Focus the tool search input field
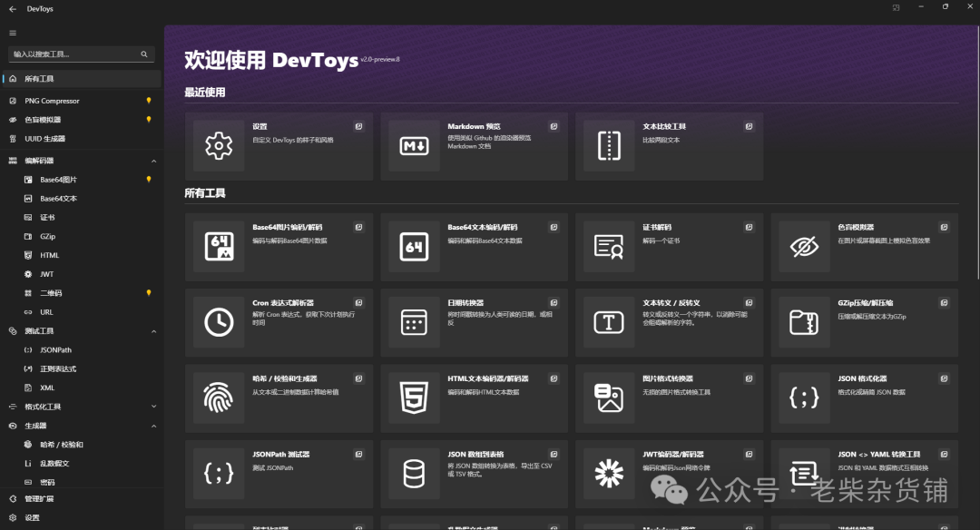The image size is (980, 530). 82,54
